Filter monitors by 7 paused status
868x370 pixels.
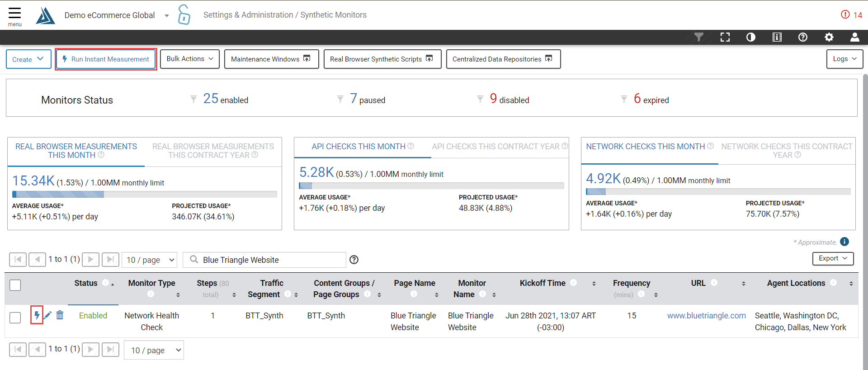point(367,100)
